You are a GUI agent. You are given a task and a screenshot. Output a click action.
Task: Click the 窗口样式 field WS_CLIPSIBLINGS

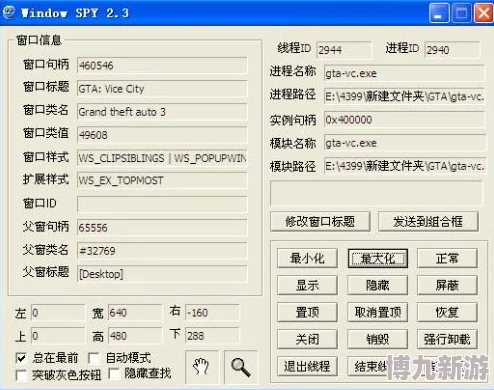pos(162,158)
